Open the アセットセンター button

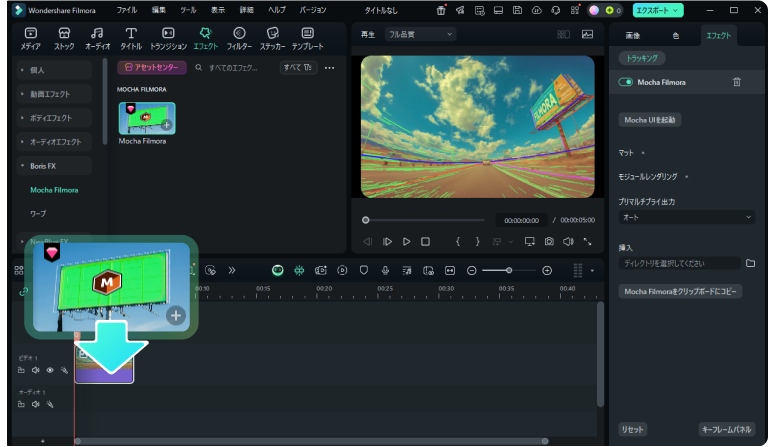point(152,68)
